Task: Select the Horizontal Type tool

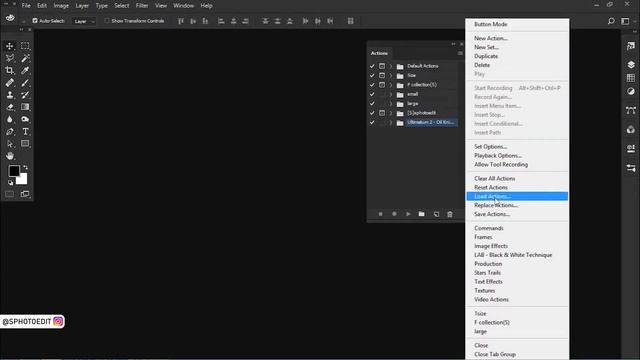Action: click(x=25, y=131)
